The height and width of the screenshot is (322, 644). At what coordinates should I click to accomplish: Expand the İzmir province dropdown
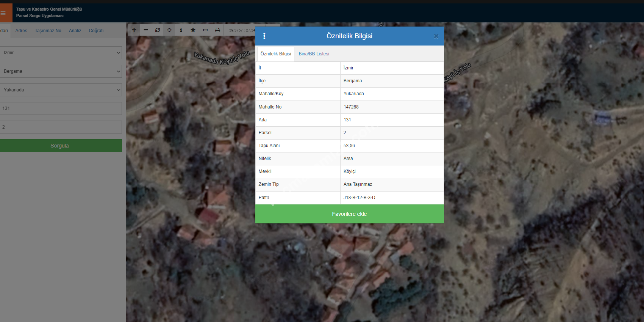click(x=61, y=53)
